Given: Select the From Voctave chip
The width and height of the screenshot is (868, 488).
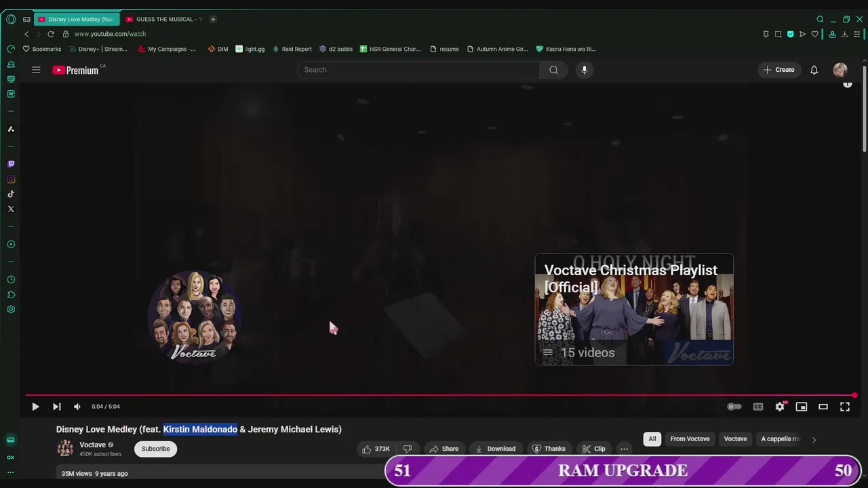Looking at the screenshot, I should (690, 439).
